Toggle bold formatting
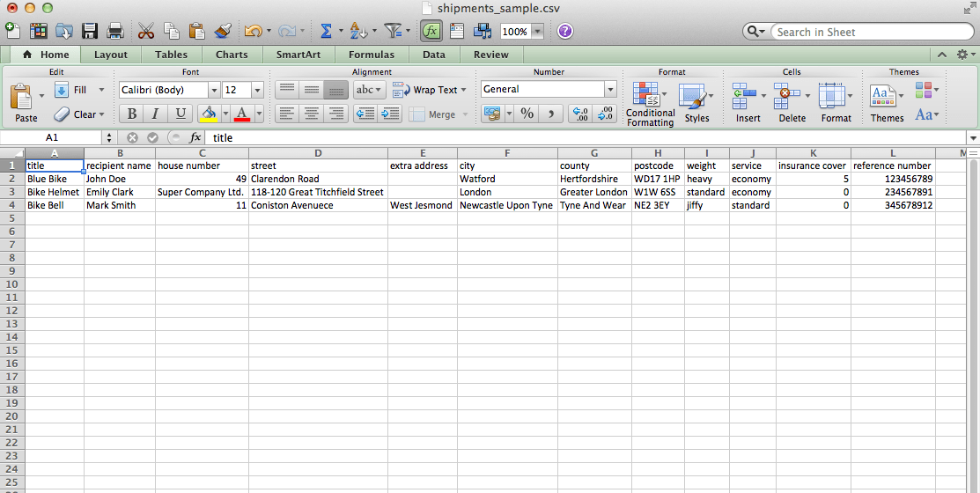 tap(132, 114)
